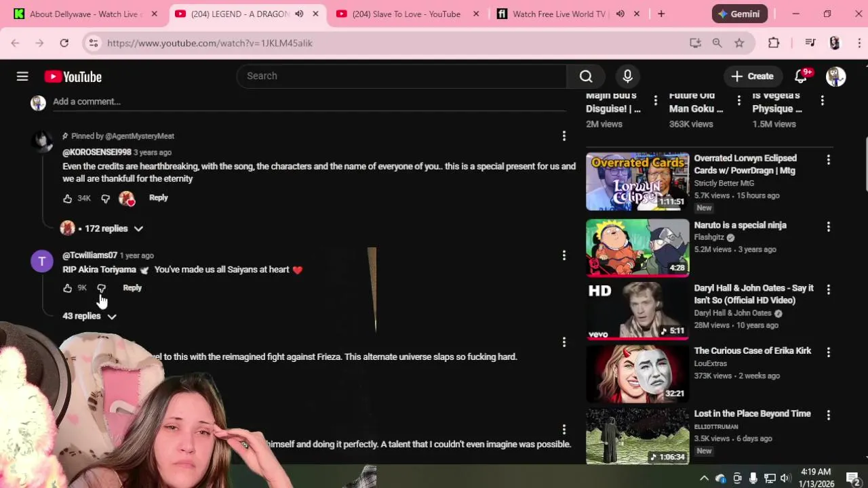
Task: Switch to Watch Free Live World TV tab
Action: pos(558,14)
